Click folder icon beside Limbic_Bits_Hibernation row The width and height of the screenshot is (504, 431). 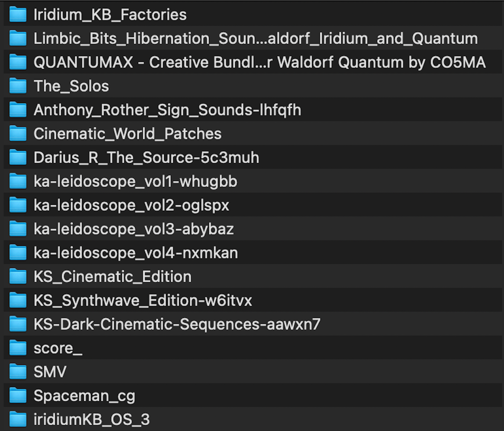(18, 38)
